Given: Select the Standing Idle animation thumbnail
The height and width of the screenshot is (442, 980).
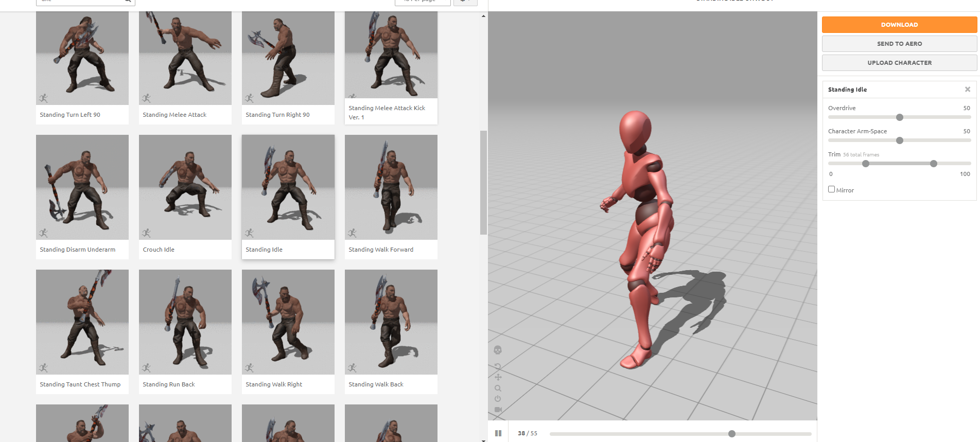Looking at the screenshot, I should (x=288, y=187).
